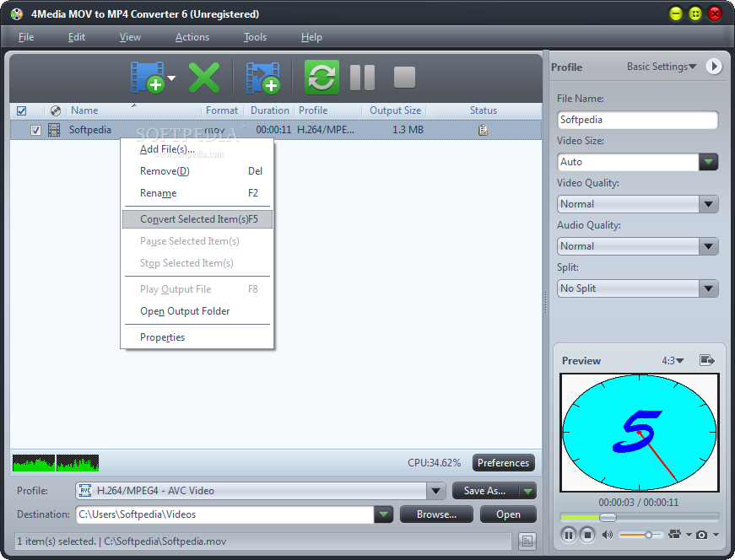This screenshot has height=560, width=735.
Task: Click the Destination path field
Action: click(225, 514)
